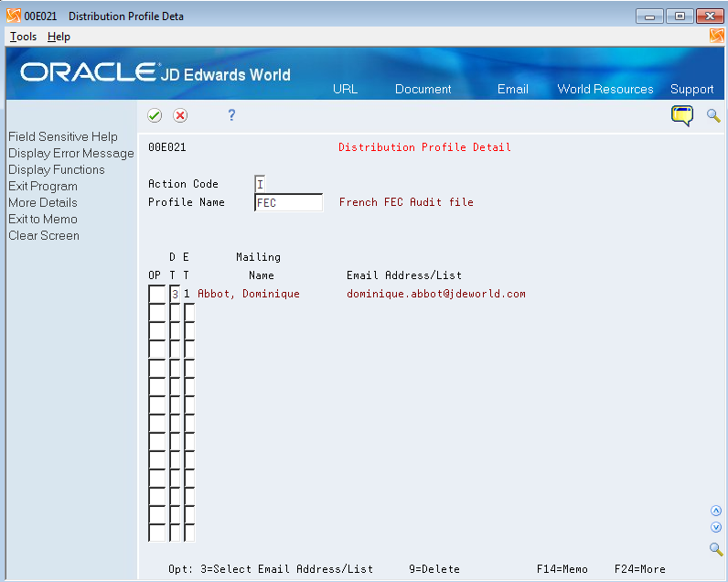Click the green checkmark OK icon
The image size is (728, 582).
click(155, 115)
